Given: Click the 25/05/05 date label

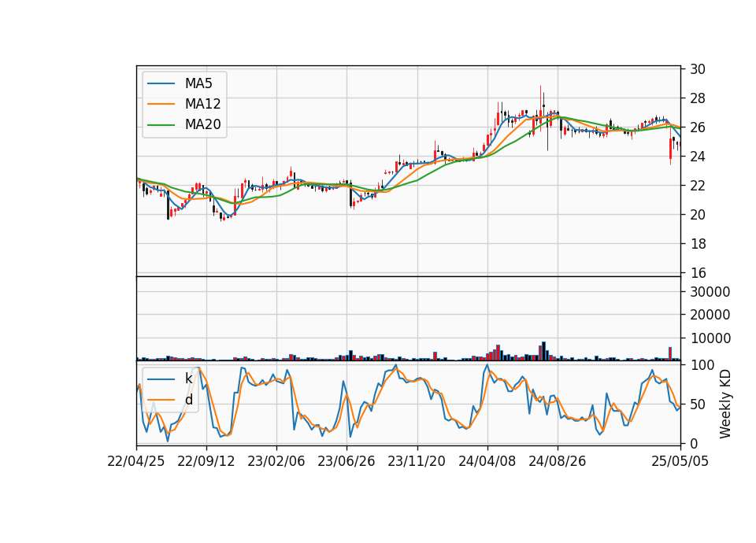Looking at the screenshot, I should pyautogui.click(x=680, y=461).
